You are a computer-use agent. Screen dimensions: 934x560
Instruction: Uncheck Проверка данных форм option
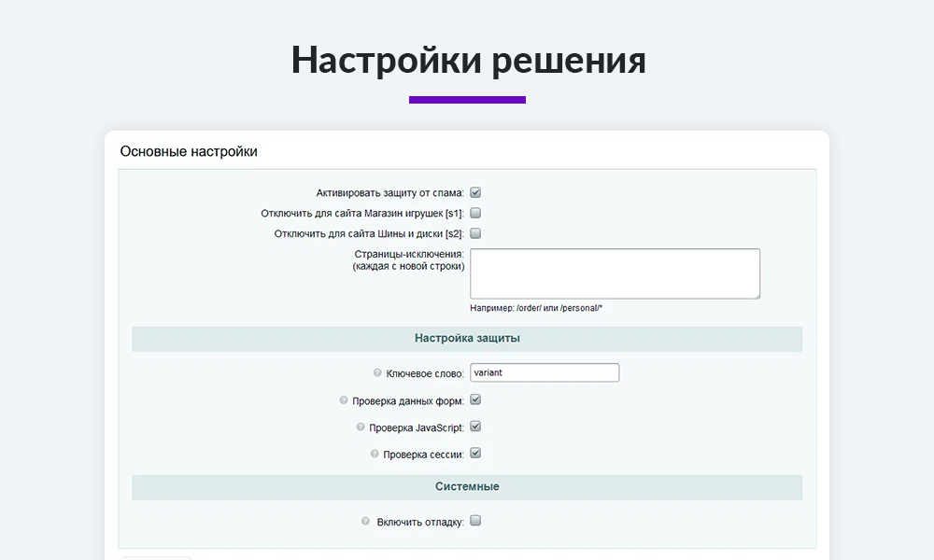[x=475, y=399]
